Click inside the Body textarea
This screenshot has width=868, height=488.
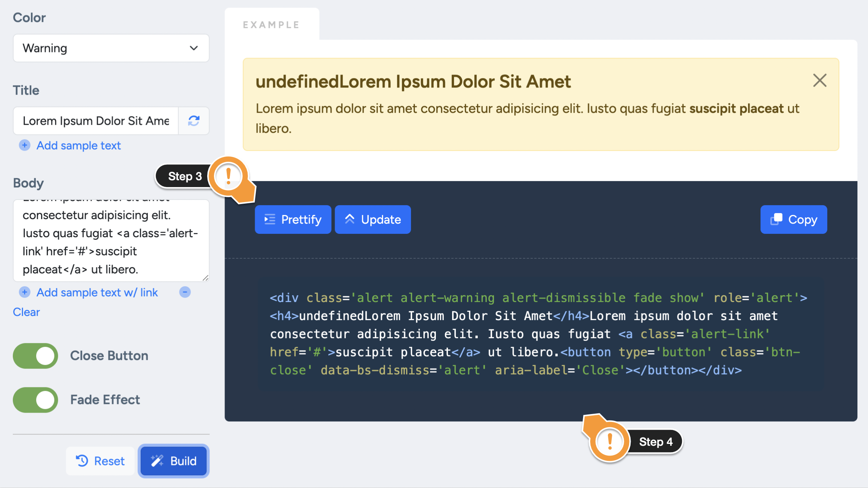tap(111, 241)
